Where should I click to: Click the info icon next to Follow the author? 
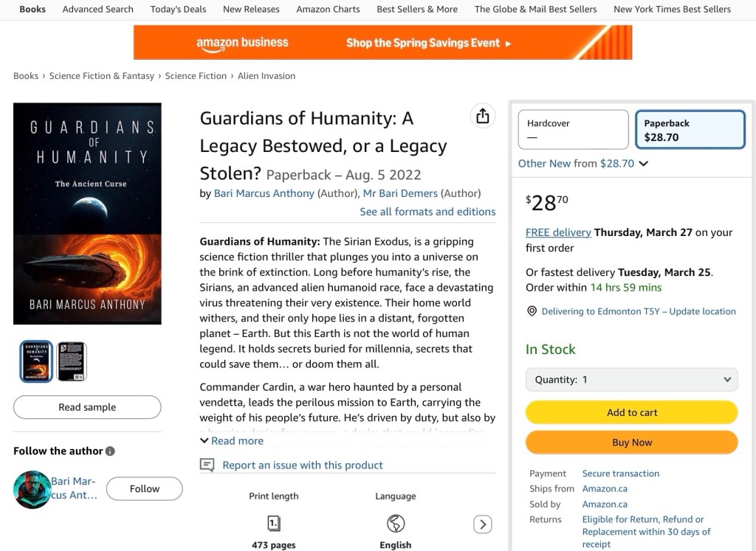(110, 451)
